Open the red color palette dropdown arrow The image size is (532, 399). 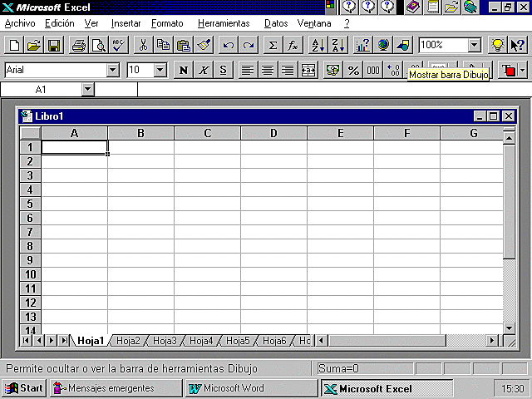tap(522, 70)
